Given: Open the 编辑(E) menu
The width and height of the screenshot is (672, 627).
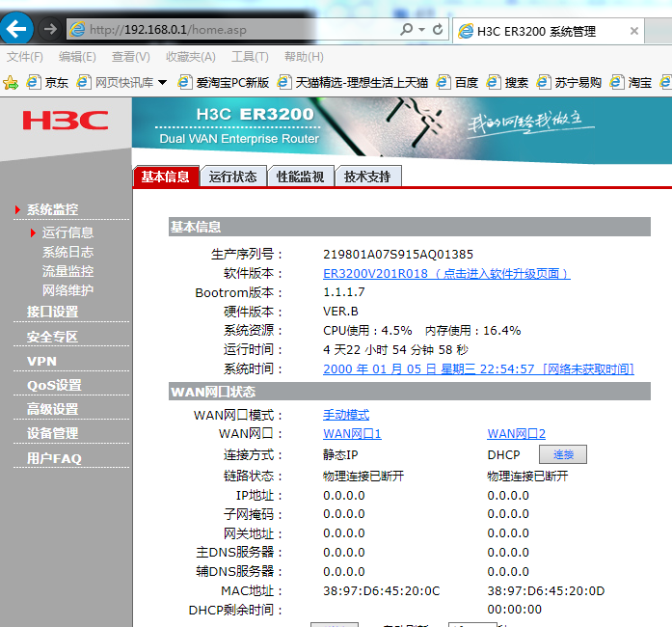Looking at the screenshot, I should tap(77, 57).
